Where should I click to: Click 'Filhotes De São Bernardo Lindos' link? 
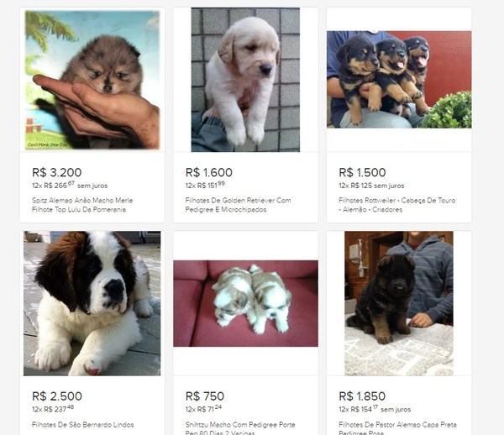(x=76, y=424)
